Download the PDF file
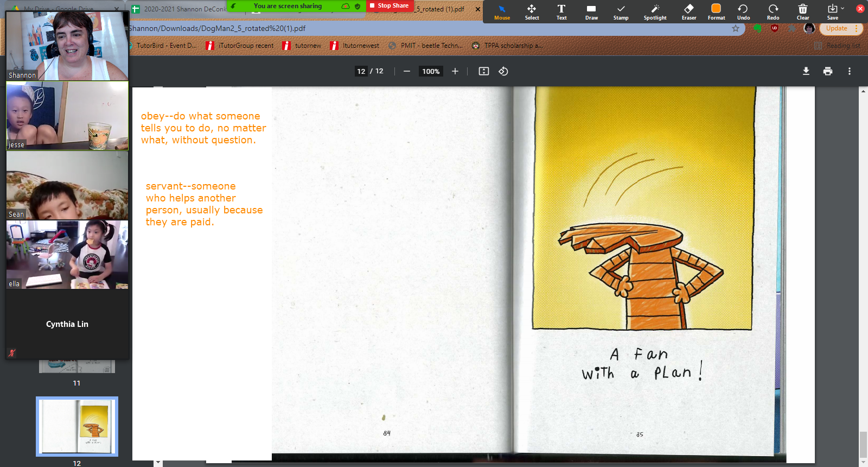Viewport: 868px width, 467px height. [806, 71]
